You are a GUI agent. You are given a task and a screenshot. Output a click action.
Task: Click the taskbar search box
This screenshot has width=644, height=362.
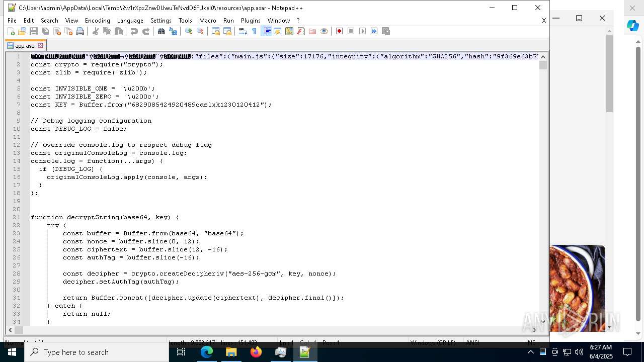tap(96, 352)
